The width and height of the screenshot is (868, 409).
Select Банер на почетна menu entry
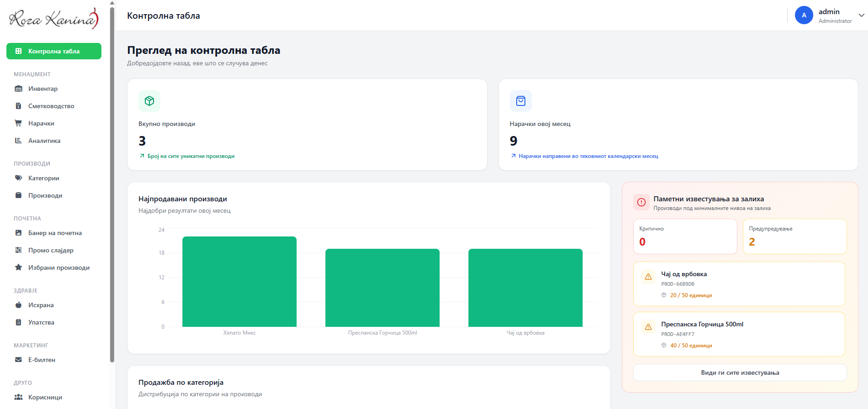click(x=54, y=233)
